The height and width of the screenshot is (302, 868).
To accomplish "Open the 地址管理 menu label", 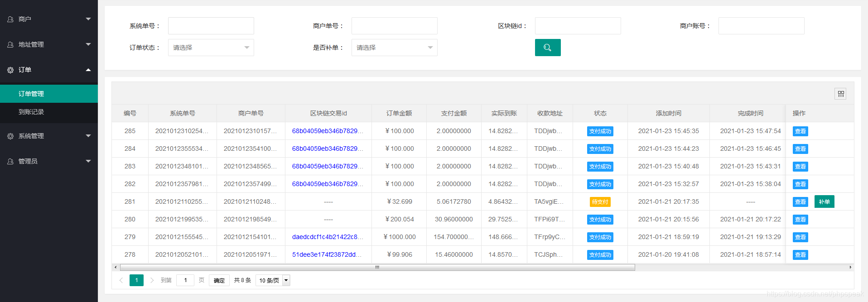I will [31, 44].
